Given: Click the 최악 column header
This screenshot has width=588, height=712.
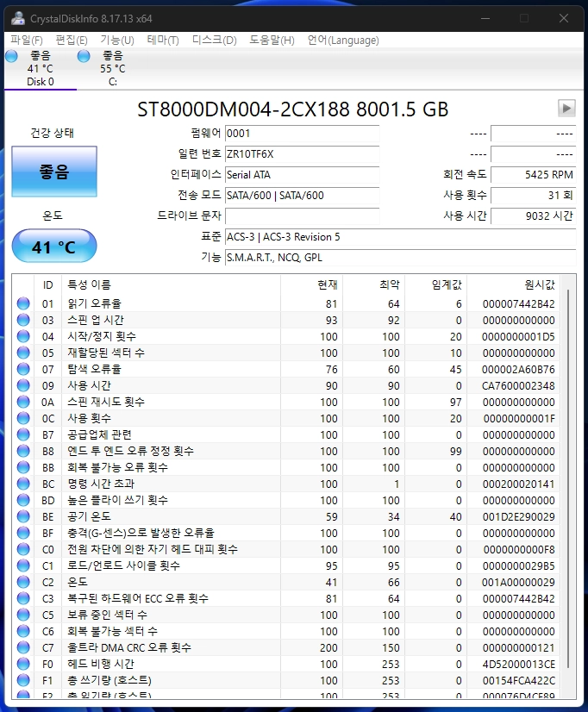Looking at the screenshot, I should pos(373,284).
